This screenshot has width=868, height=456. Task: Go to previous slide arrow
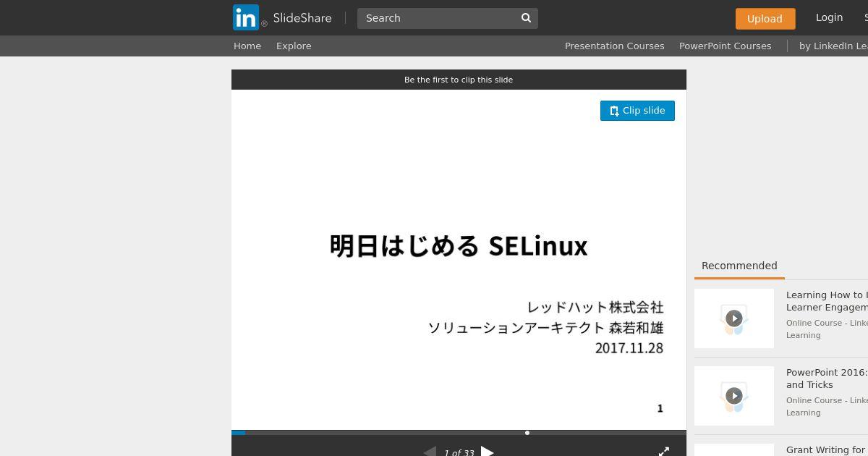[x=430, y=452]
